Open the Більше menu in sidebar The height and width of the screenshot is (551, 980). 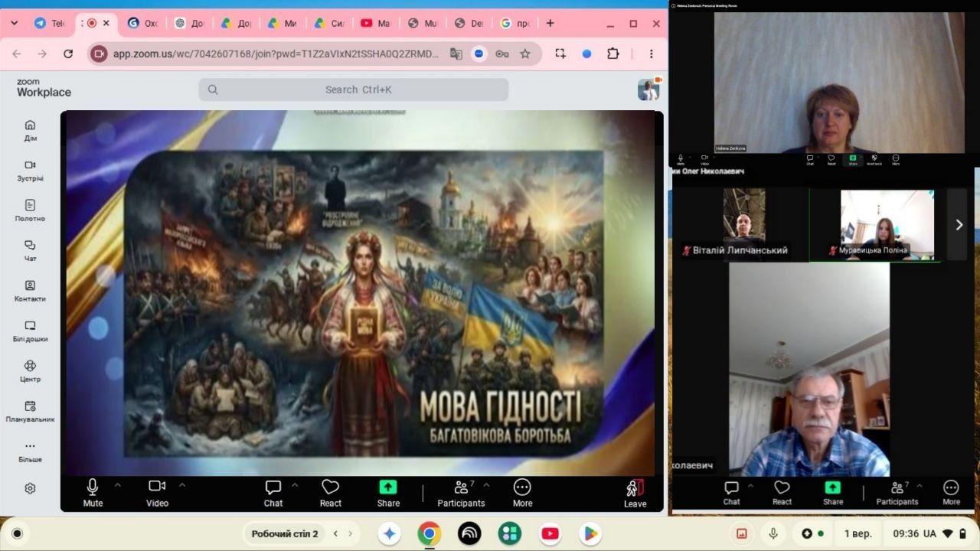click(x=30, y=452)
